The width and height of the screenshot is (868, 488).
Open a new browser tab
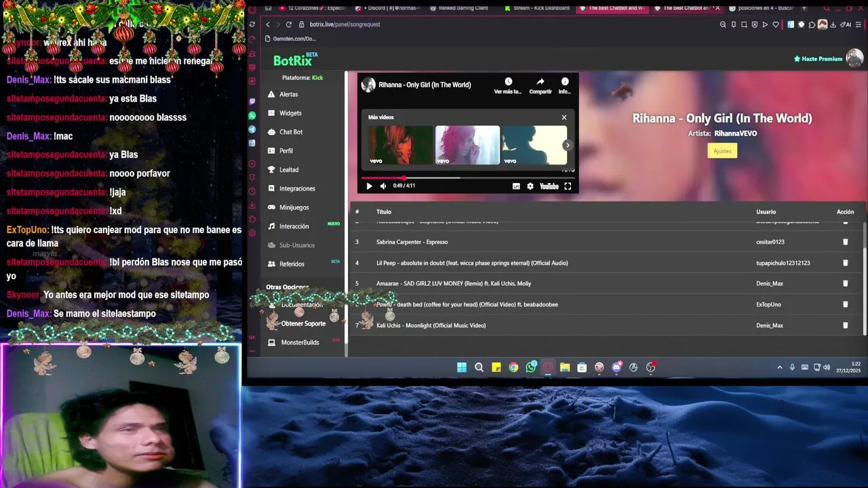(x=804, y=8)
